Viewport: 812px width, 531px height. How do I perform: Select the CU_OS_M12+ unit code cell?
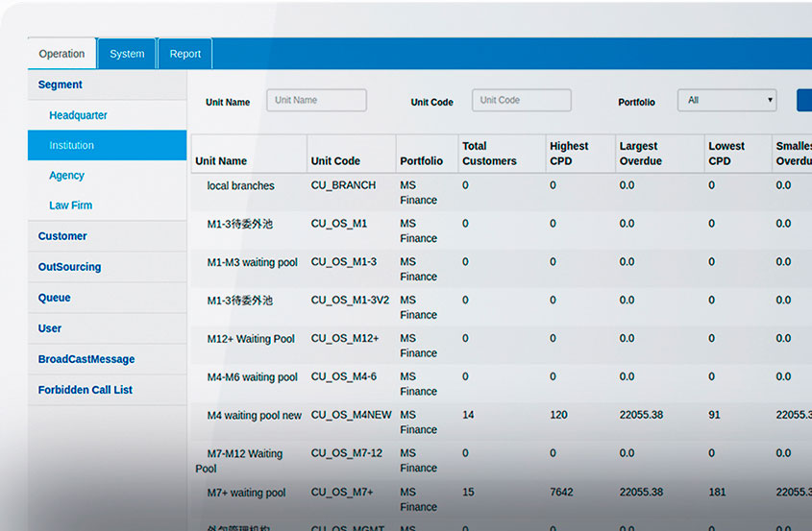click(345, 338)
